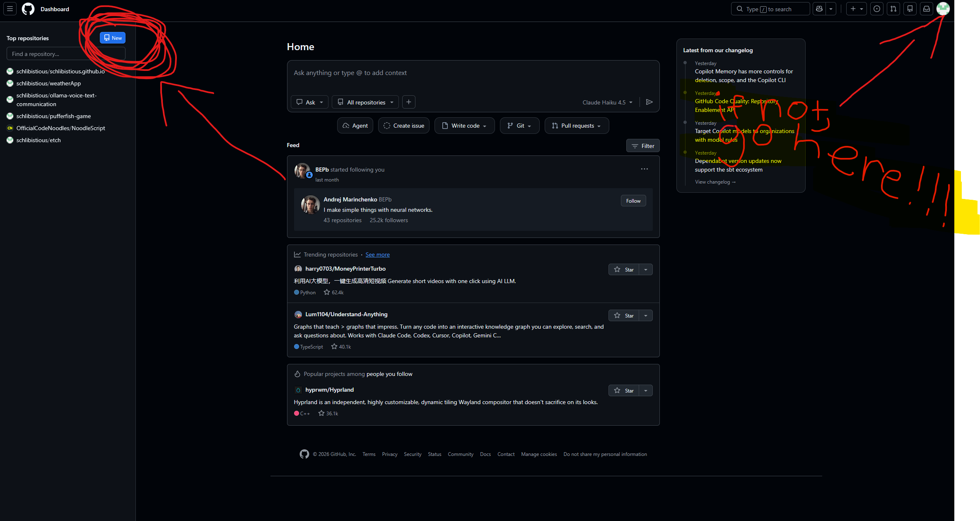Open the Docs footer link

pos(485,454)
